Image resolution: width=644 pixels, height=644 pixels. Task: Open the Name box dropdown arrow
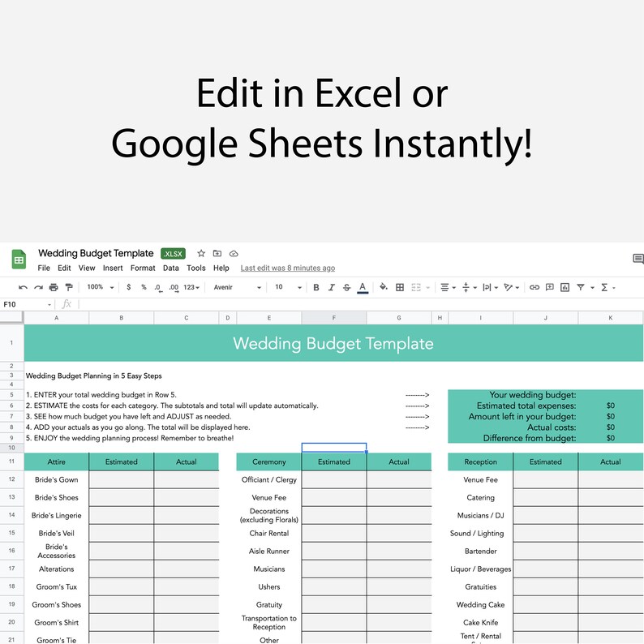[x=49, y=305]
